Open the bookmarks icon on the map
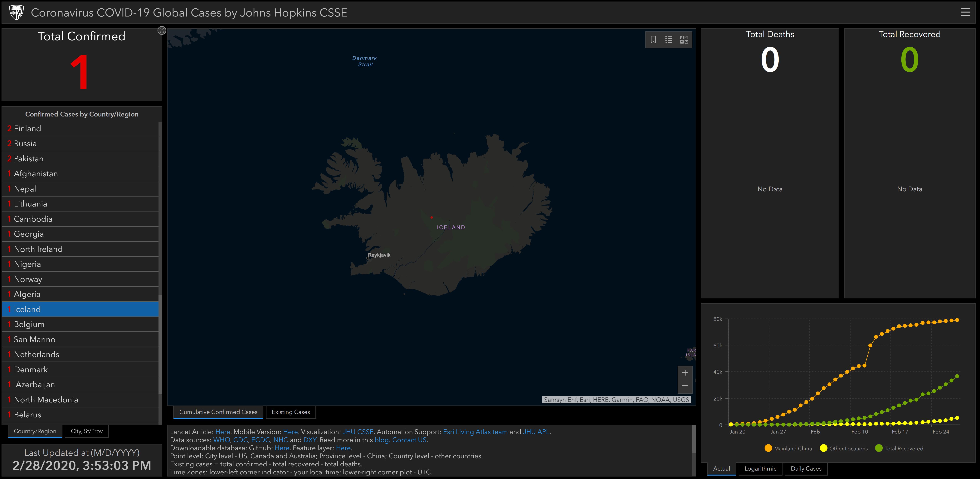The width and height of the screenshot is (980, 479). (x=653, y=40)
